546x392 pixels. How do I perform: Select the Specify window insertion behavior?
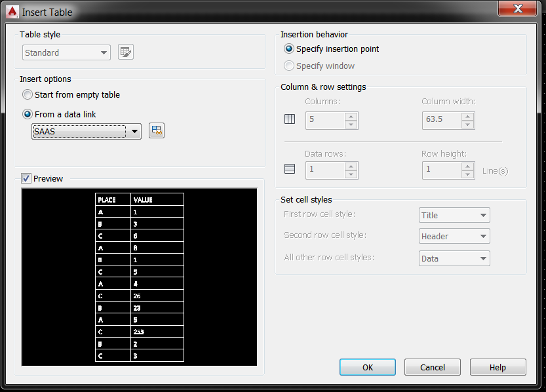pyautogui.click(x=289, y=66)
